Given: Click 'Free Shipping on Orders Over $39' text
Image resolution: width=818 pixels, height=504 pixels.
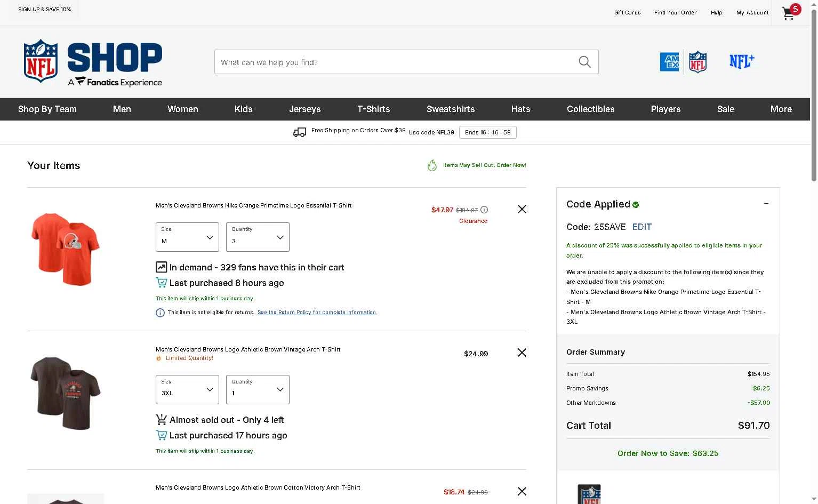Looking at the screenshot, I should pyautogui.click(x=358, y=131).
